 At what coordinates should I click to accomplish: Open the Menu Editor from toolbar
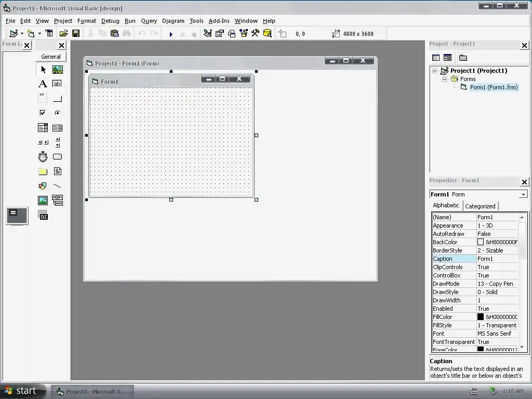pyautogui.click(x=49, y=33)
